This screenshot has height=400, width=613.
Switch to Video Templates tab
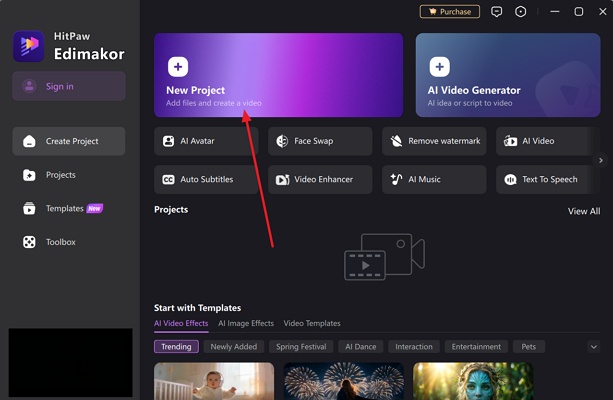[x=312, y=324]
